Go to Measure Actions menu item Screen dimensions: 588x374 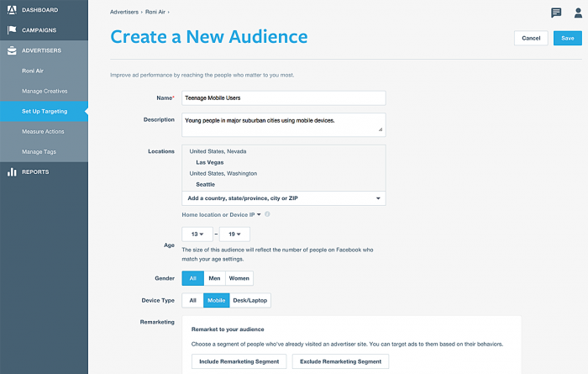[x=43, y=131]
